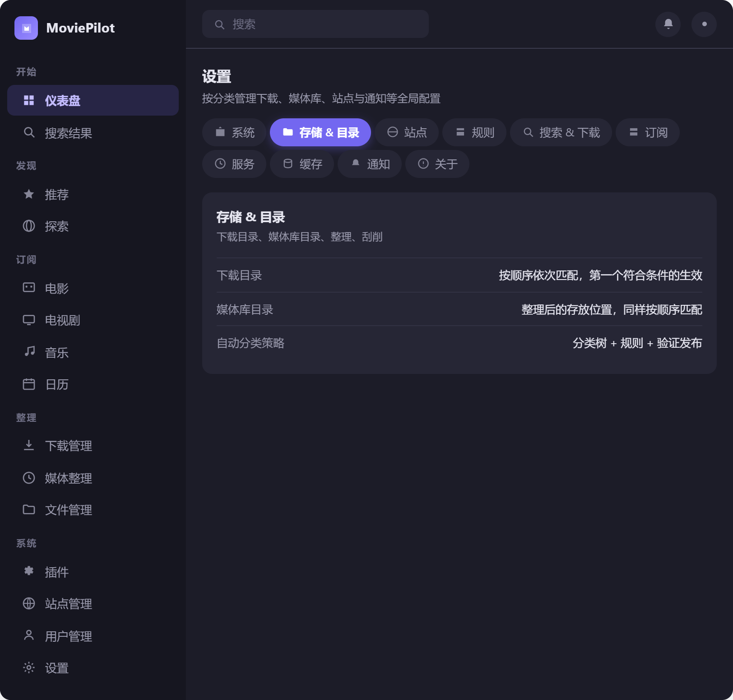The height and width of the screenshot is (700, 733).
Task: Click the 插件 plugin puzzle icon
Action: pyautogui.click(x=29, y=571)
